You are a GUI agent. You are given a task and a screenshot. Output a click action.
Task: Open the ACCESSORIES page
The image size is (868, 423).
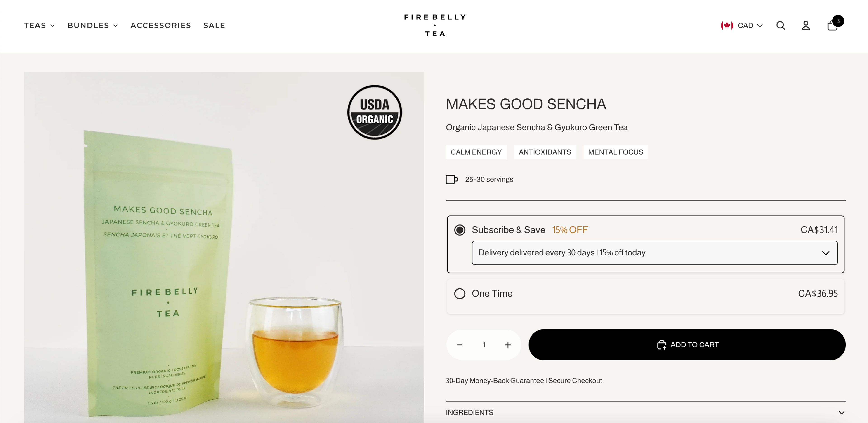[161, 25]
